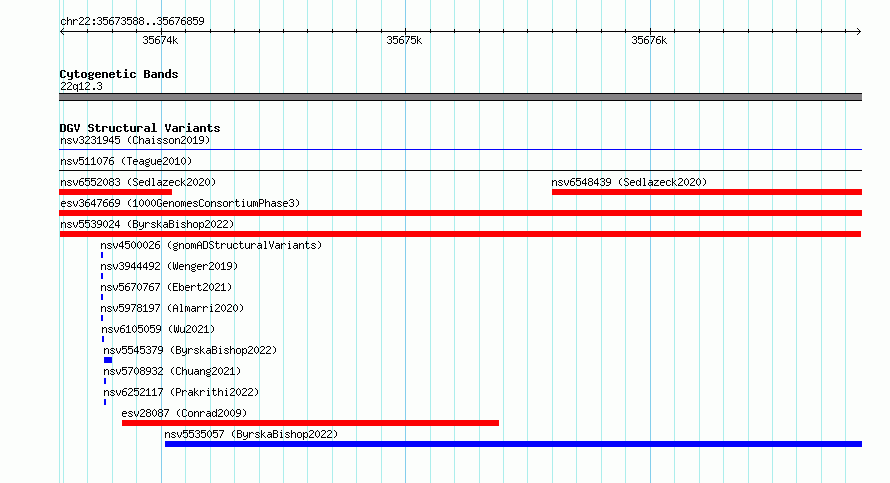Click the esv28087 (Conrad2009) label
This screenshot has width=890, height=483.
tap(184, 413)
